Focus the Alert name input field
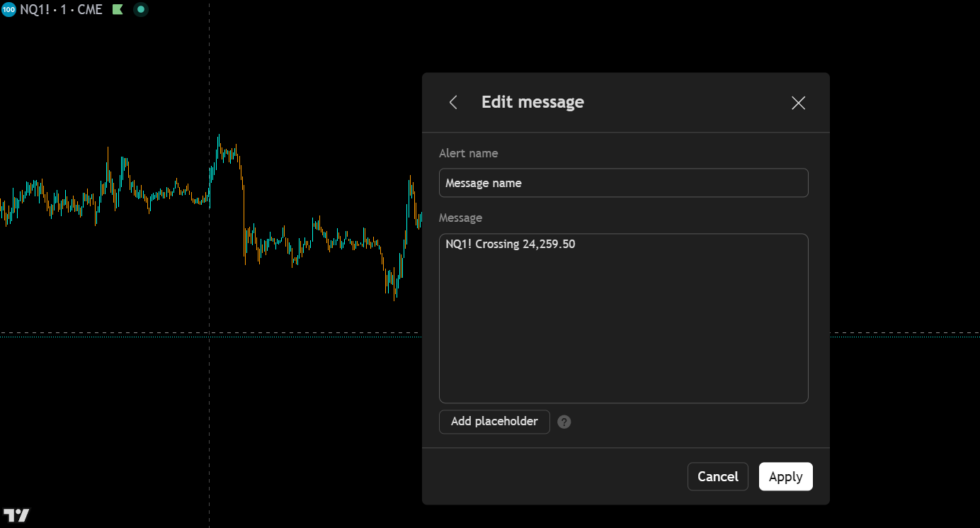 click(624, 183)
